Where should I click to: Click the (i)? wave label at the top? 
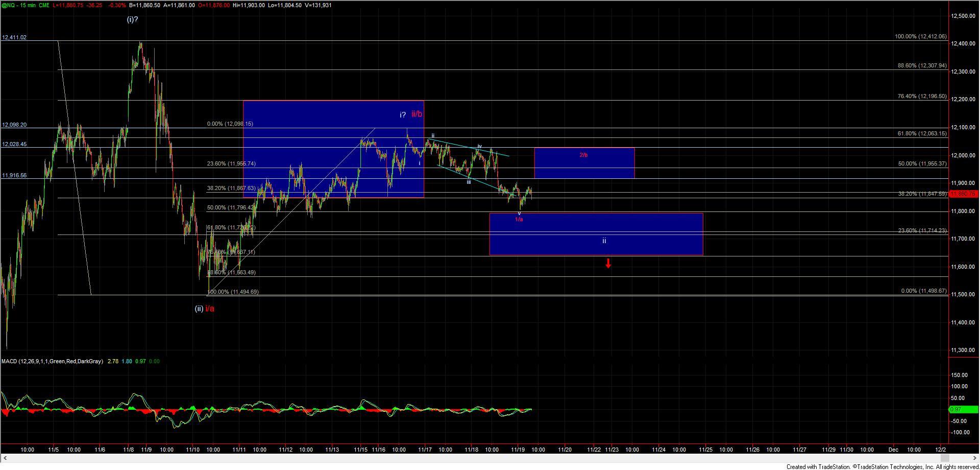(132, 19)
